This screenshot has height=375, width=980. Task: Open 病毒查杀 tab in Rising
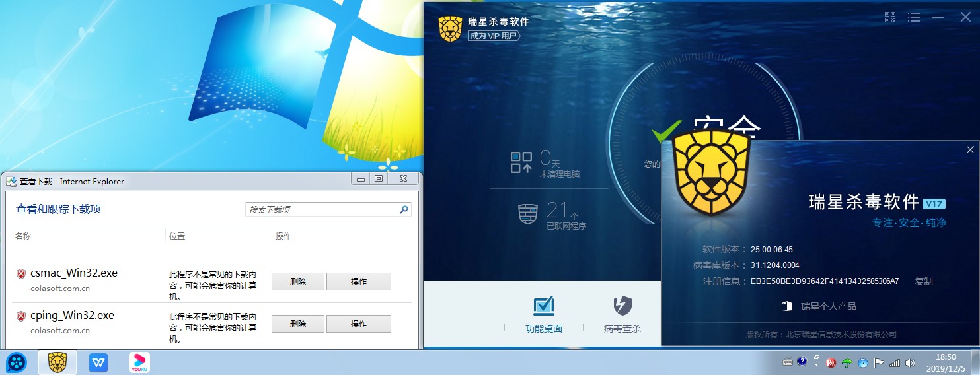pos(622,328)
